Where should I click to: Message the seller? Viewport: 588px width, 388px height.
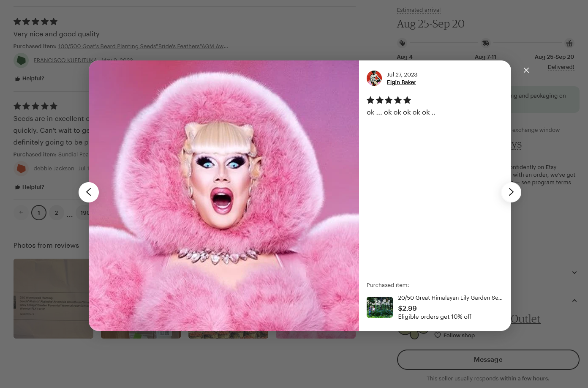pyautogui.click(x=488, y=360)
